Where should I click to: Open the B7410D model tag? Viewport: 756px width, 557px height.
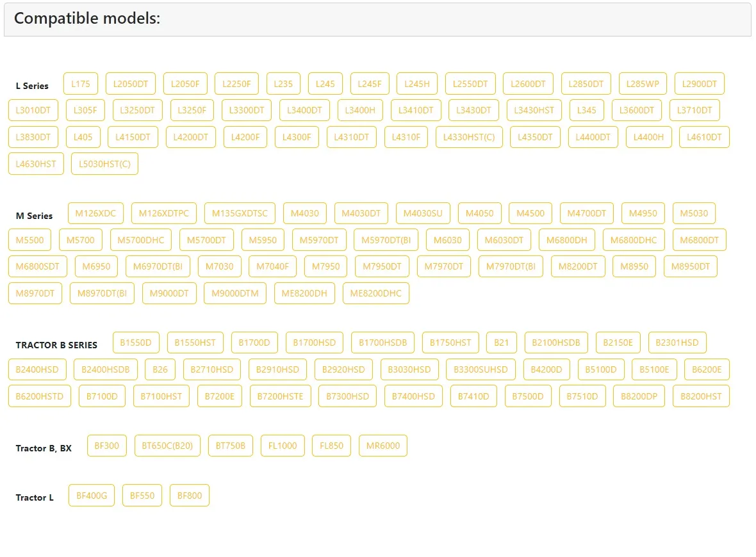pyautogui.click(x=473, y=396)
